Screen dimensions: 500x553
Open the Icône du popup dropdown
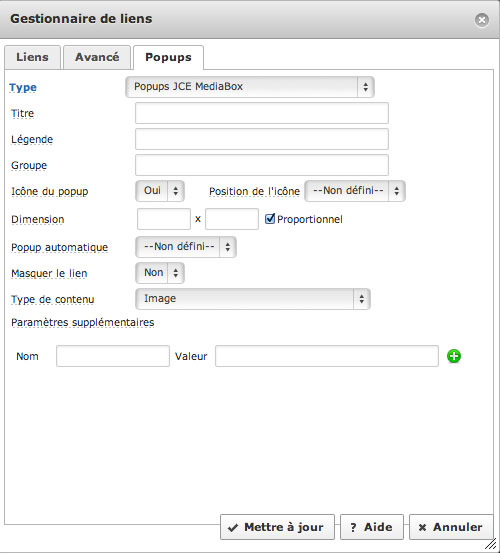coord(160,191)
